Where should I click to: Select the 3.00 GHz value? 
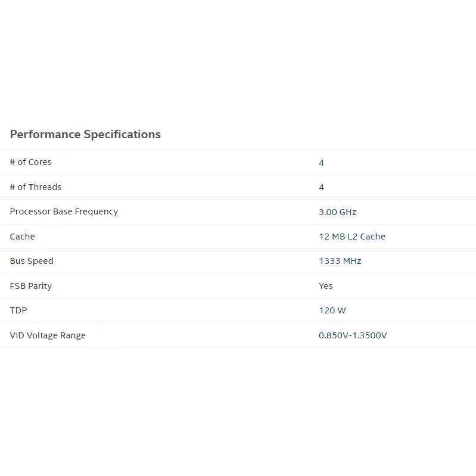337,212
